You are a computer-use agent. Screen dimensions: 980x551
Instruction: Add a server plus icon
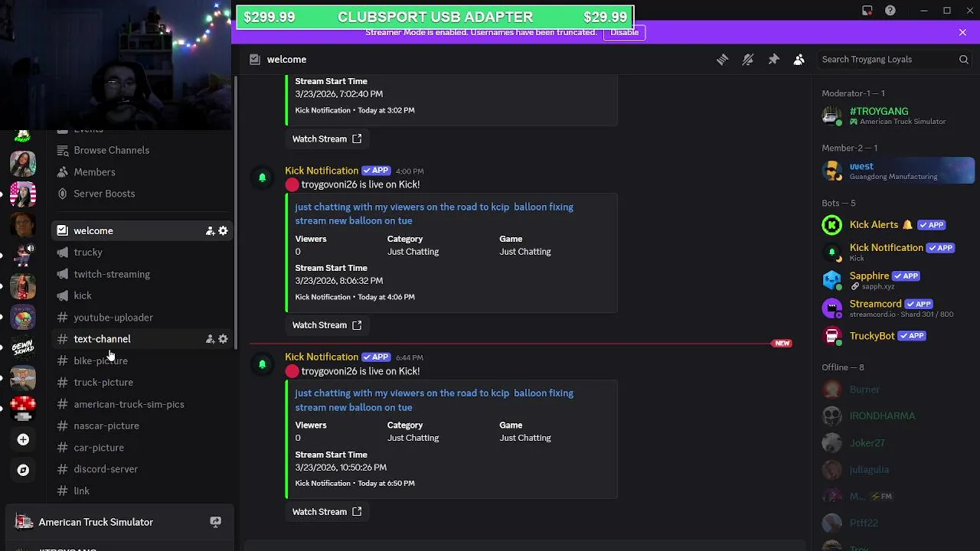coord(23,439)
